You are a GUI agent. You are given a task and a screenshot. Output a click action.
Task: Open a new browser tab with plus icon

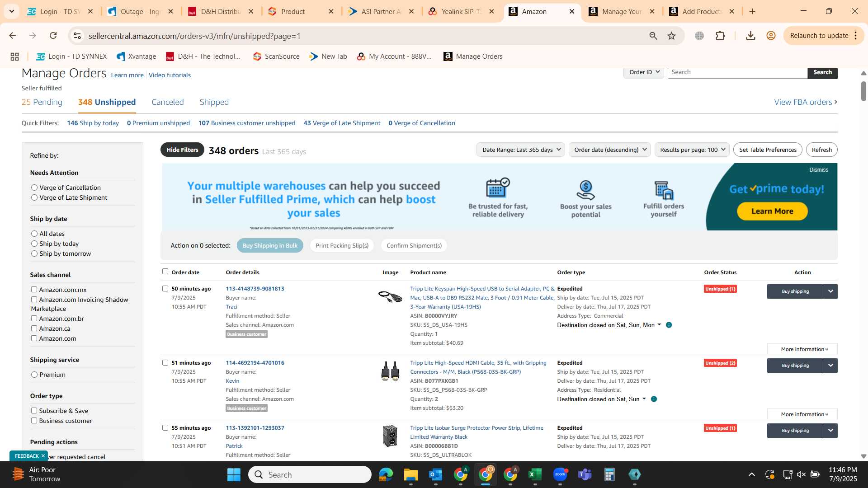click(752, 11)
